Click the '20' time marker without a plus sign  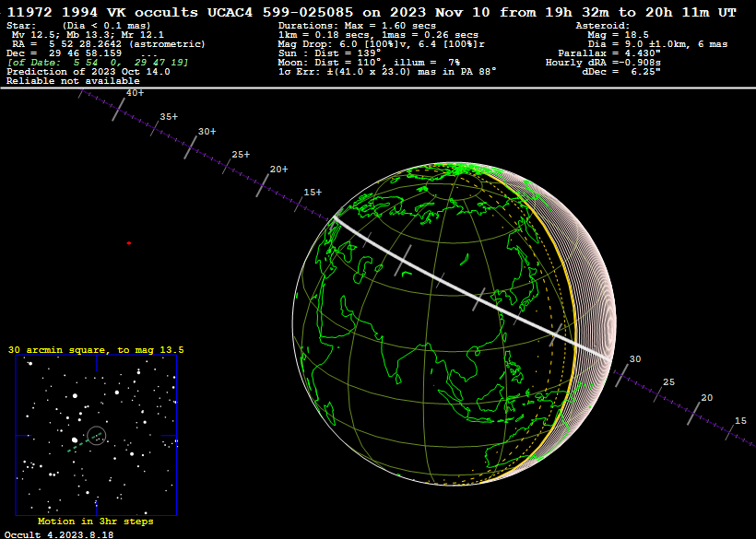707,397
